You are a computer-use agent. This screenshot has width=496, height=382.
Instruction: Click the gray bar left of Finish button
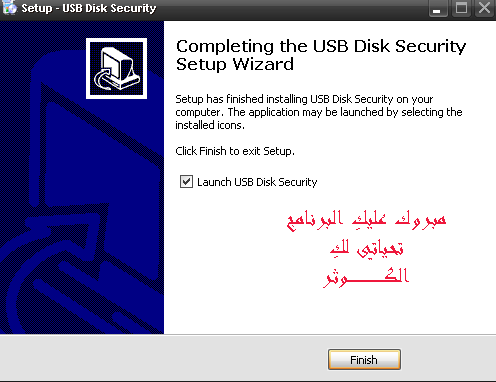(163, 359)
